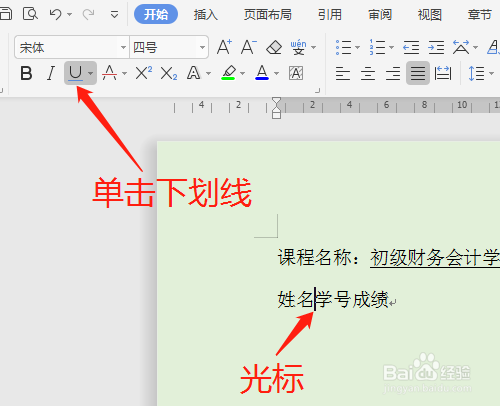Click the line spacing icon
This screenshot has width=500, height=406.
click(x=476, y=73)
